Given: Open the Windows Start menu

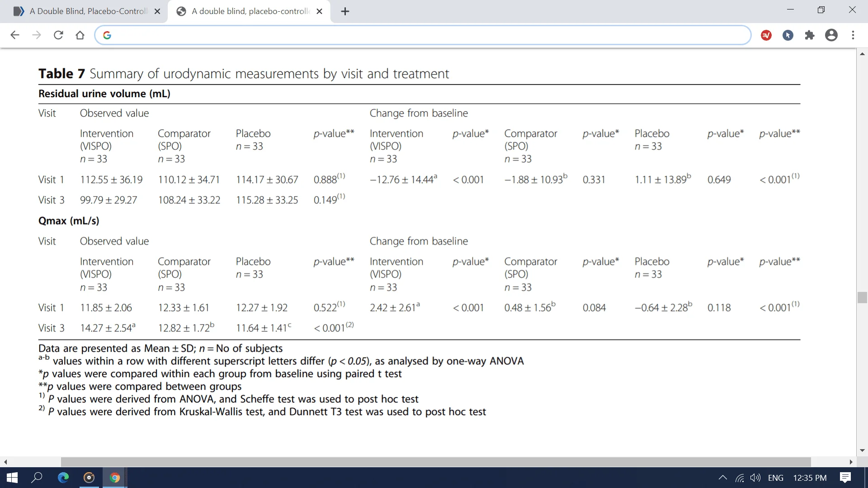Looking at the screenshot, I should coord(12,478).
